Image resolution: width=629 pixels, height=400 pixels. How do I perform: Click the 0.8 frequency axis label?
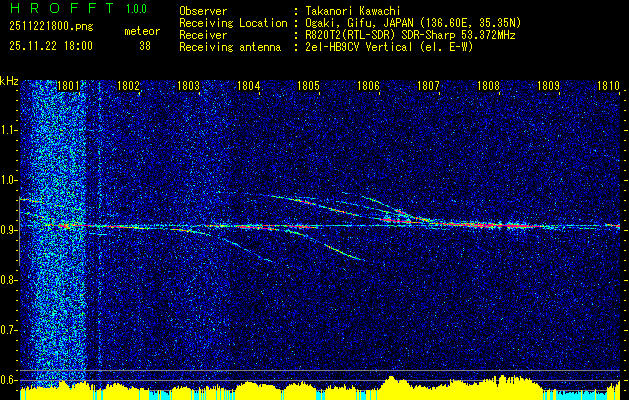point(9,280)
